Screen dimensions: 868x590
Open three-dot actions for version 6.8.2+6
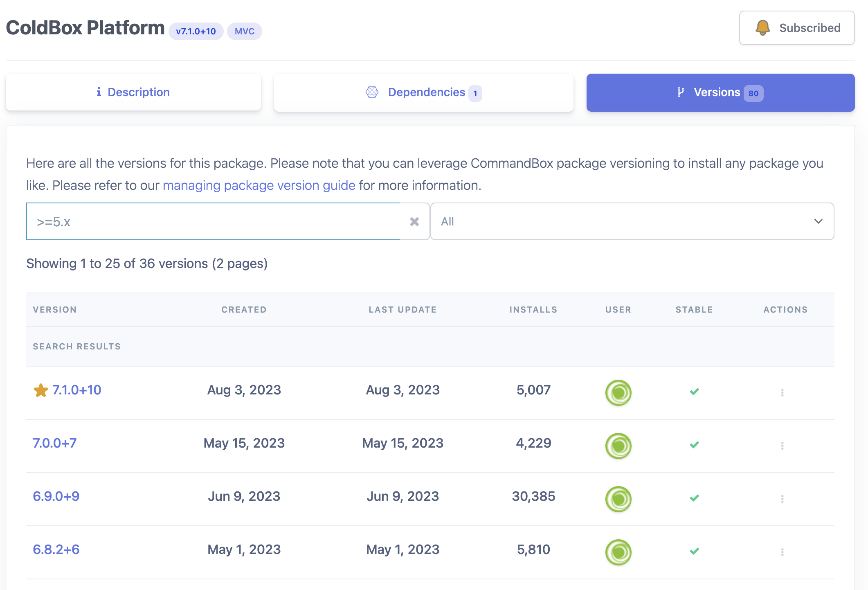782,552
